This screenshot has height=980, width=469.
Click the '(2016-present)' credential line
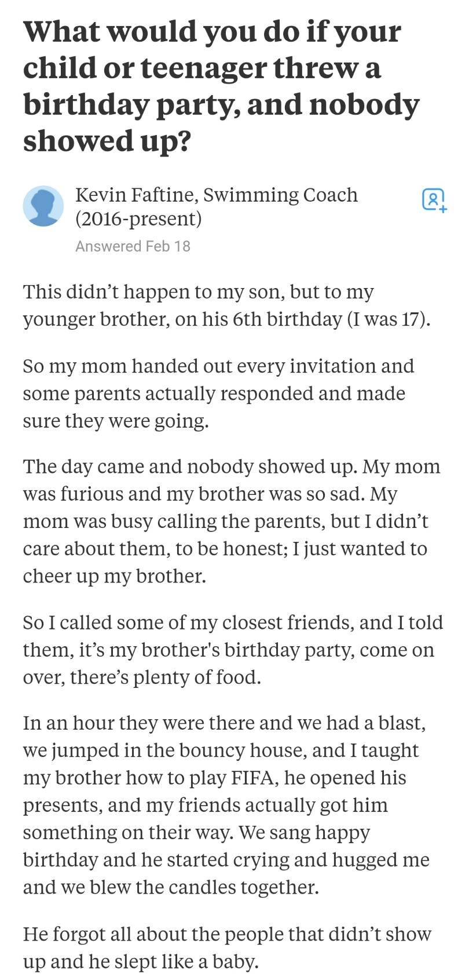tap(138, 218)
